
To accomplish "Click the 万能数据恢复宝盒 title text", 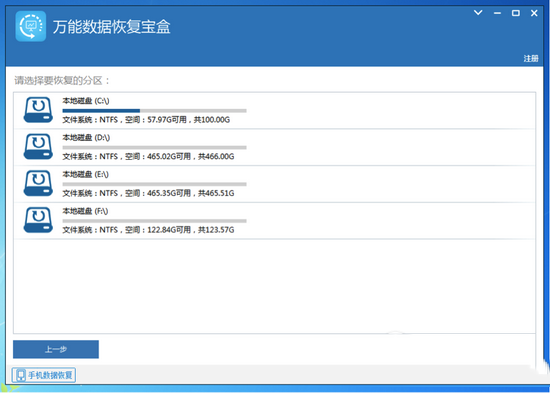I will [x=112, y=27].
